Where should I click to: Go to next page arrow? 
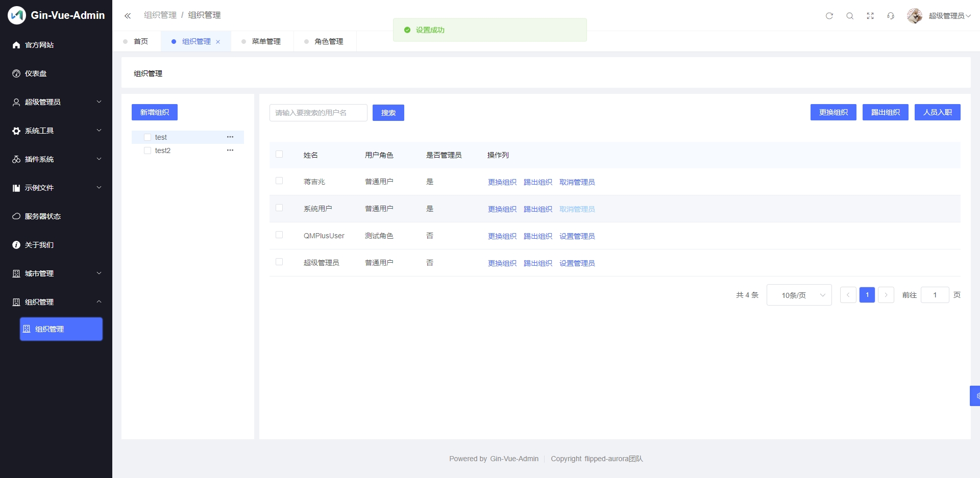point(886,295)
